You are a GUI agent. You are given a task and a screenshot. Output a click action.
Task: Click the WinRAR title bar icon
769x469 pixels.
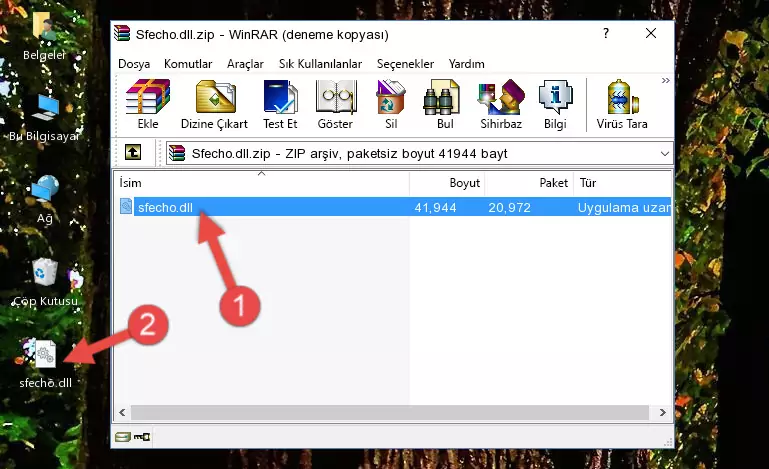[122, 33]
